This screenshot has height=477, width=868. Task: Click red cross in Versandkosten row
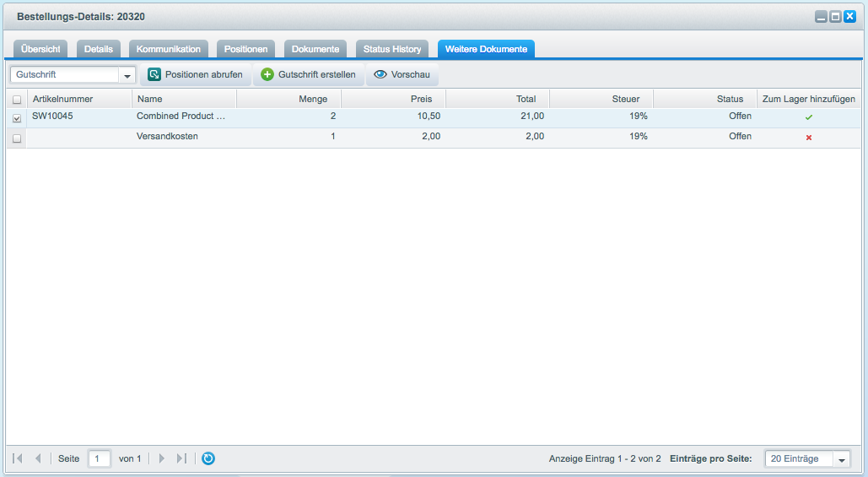[x=809, y=138]
